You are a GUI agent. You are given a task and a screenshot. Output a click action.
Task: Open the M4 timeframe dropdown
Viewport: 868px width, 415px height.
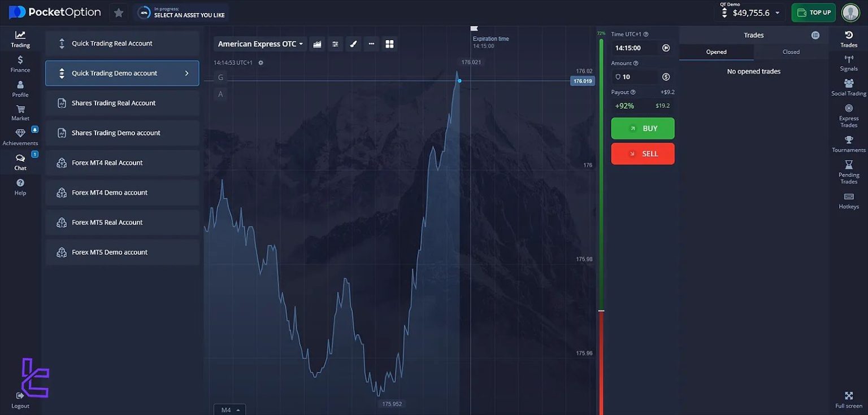pos(229,409)
